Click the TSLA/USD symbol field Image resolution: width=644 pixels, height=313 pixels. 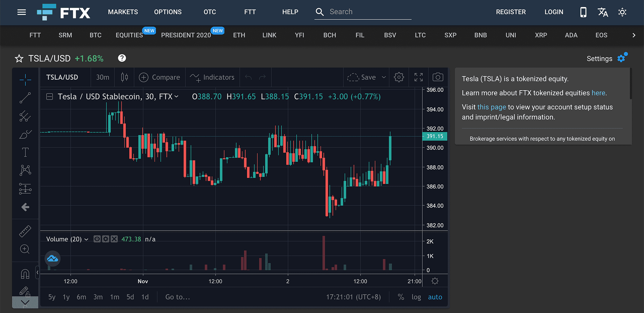pyautogui.click(x=62, y=77)
